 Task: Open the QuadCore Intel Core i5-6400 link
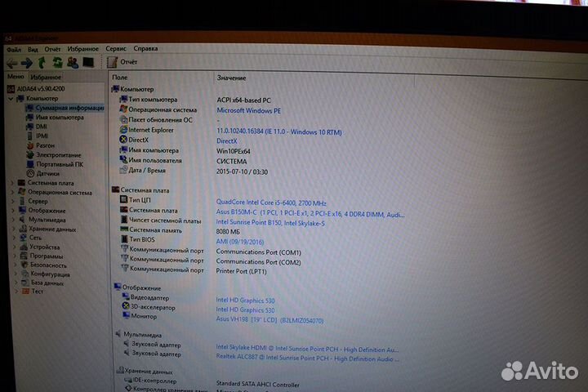pos(271,203)
